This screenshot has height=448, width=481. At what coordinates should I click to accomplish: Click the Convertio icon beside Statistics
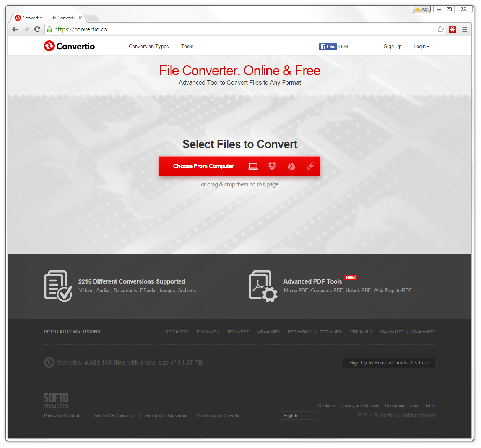point(49,362)
